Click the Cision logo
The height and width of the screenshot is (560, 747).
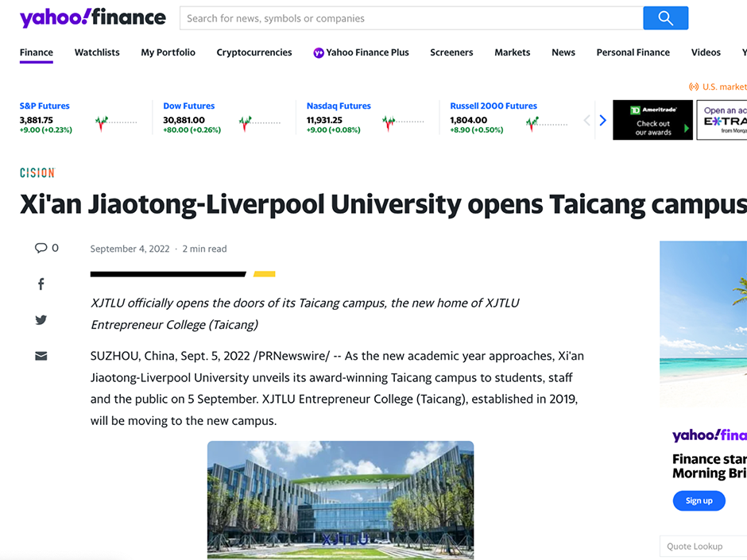click(37, 173)
